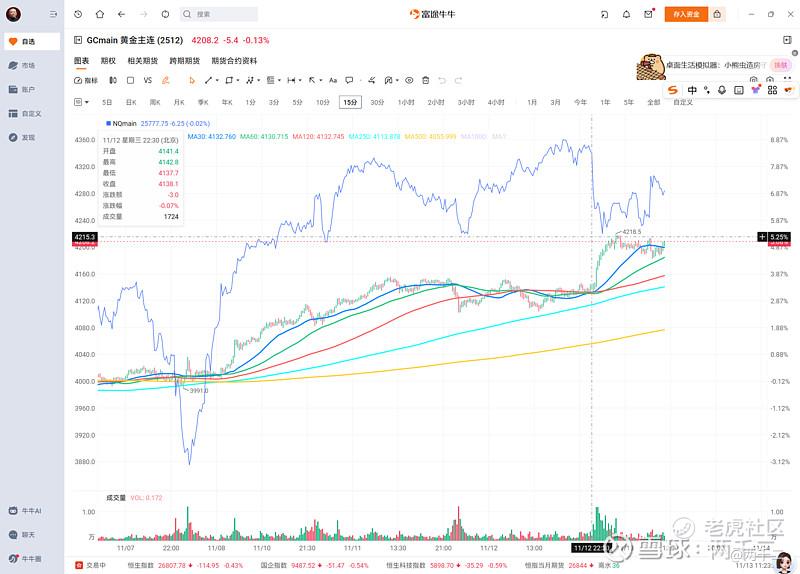
Task: Click the history clock icon in top bar
Action: (78, 14)
